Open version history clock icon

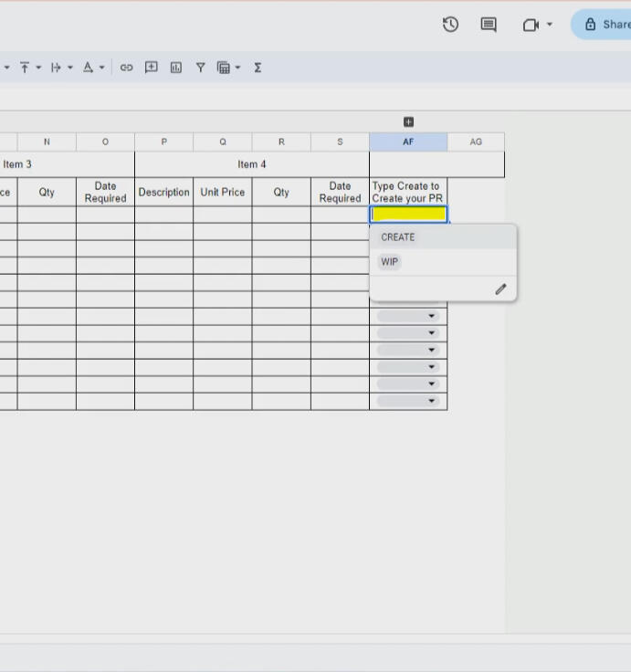[450, 25]
